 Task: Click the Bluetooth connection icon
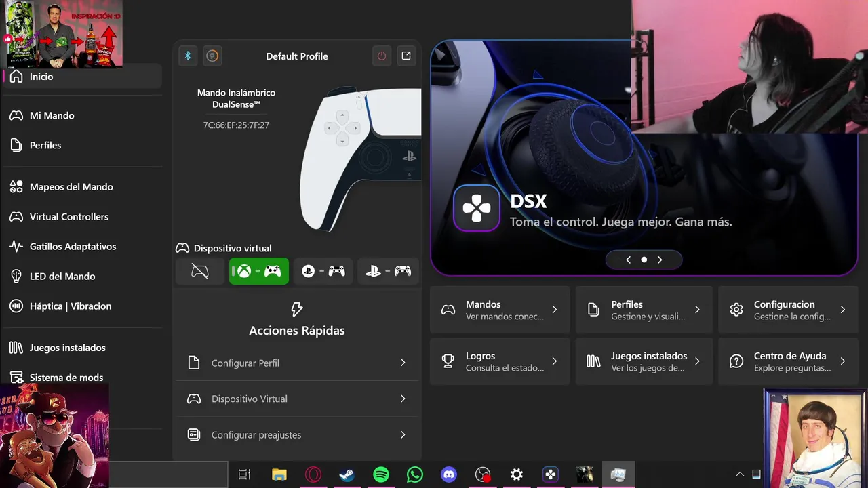[188, 56]
